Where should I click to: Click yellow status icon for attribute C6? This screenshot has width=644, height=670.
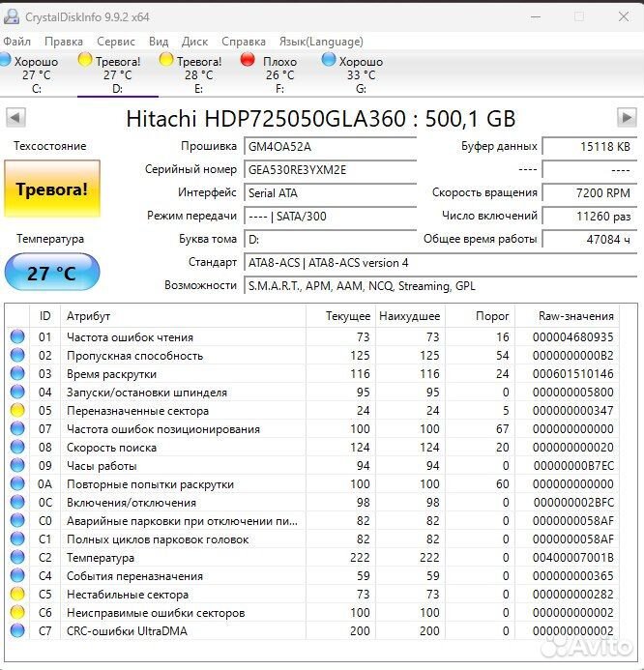click(x=17, y=612)
